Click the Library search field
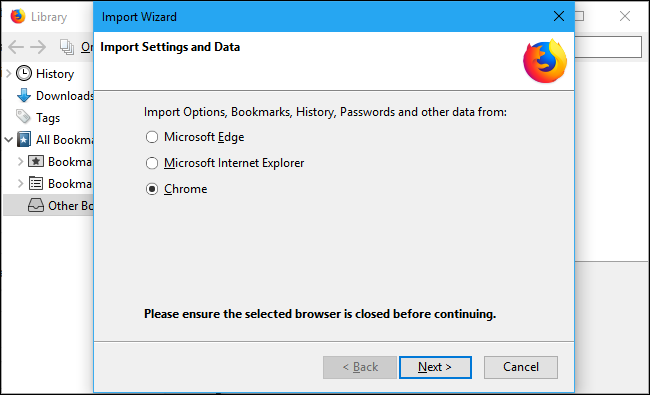 608,47
